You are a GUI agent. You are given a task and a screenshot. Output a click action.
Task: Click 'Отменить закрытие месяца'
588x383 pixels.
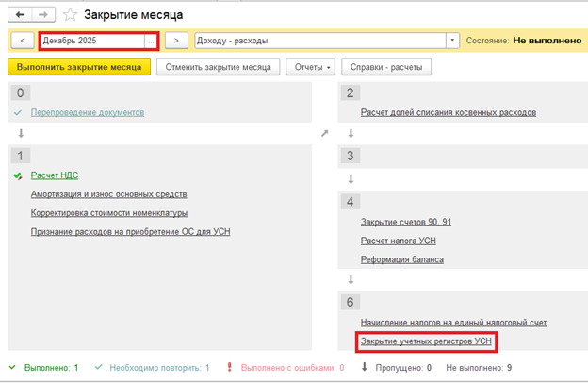(x=219, y=67)
